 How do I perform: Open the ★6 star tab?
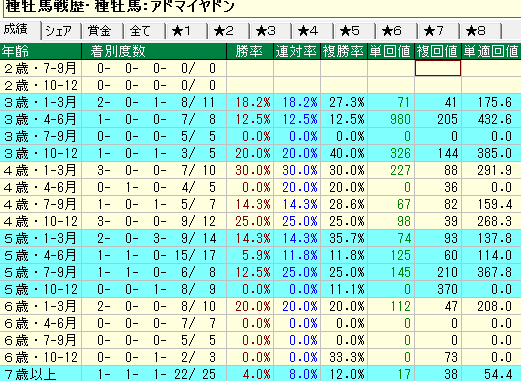click(397, 32)
